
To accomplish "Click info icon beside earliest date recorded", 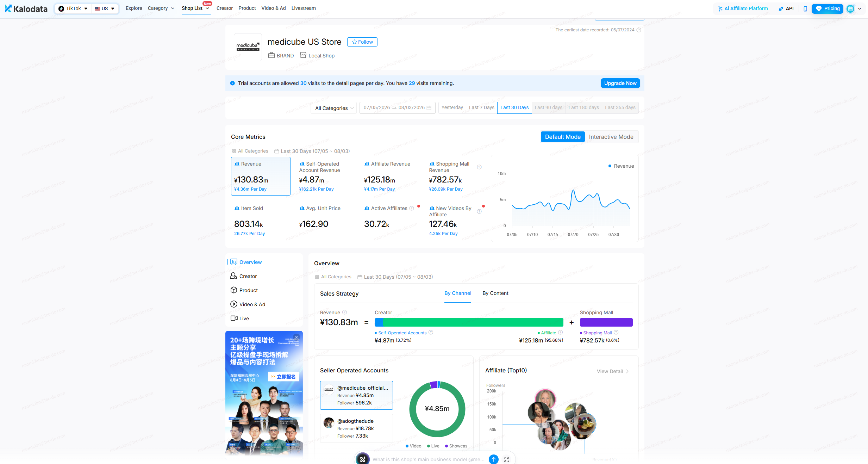I will click(x=639, y=30).
